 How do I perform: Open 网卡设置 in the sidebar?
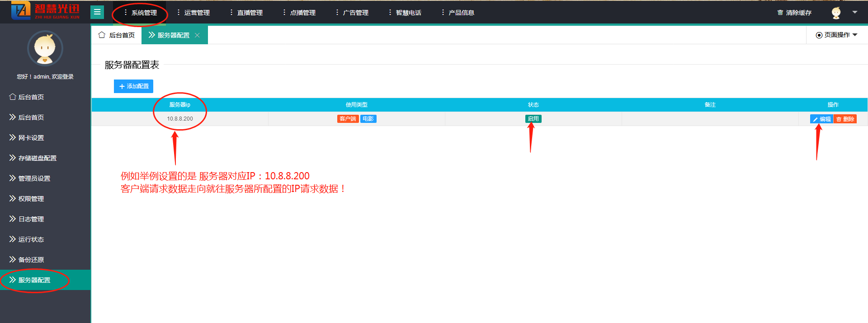pyautogui.click(x=31, y=138)
